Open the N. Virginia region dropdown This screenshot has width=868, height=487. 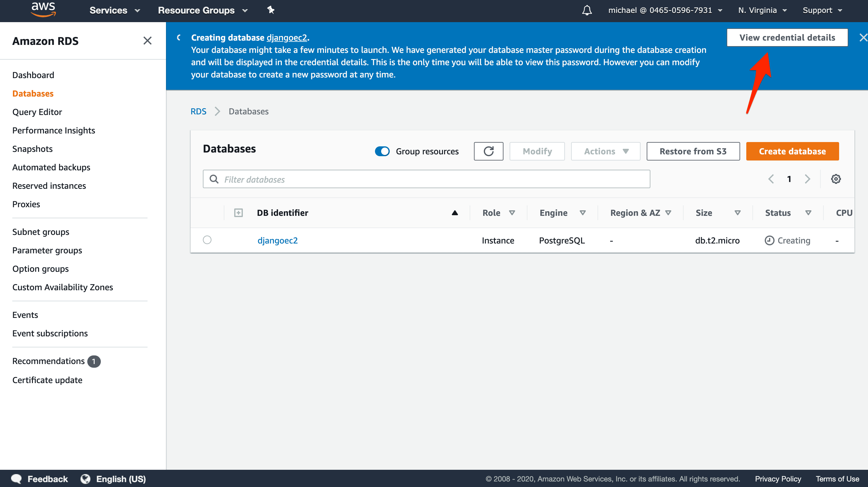(762, 10)
